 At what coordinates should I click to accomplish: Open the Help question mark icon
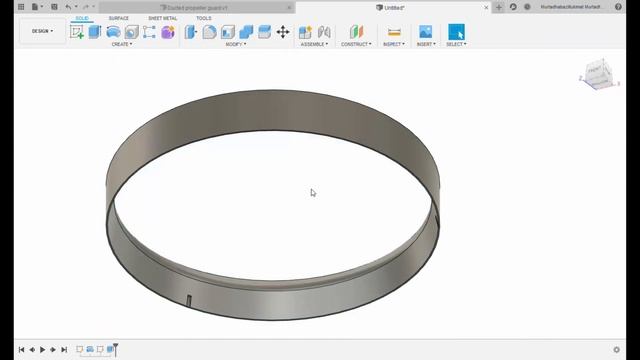click(618, 7)
